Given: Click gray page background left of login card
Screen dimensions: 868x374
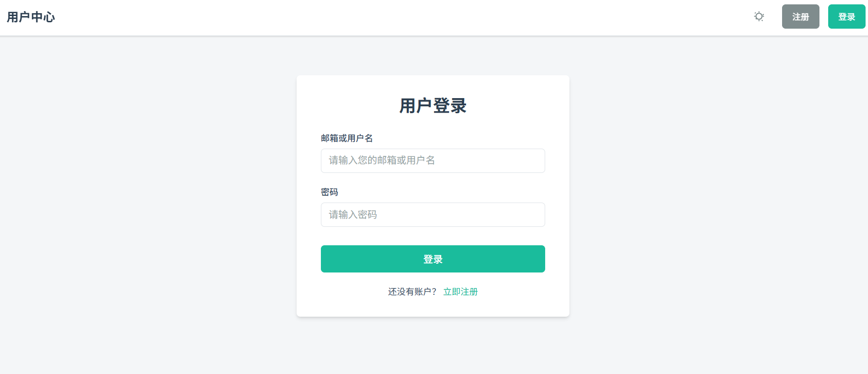Looking at the screenshot, I should coord(146,194).
